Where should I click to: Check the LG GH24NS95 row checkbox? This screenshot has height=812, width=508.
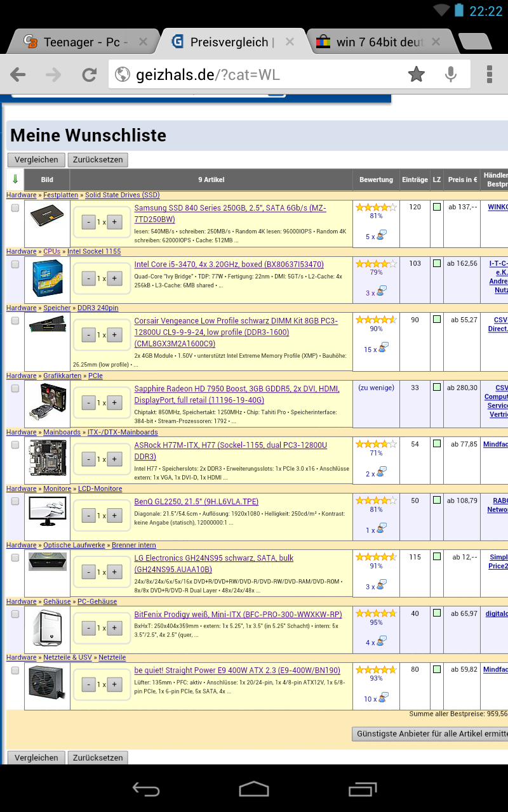click(x=15, y=558)
